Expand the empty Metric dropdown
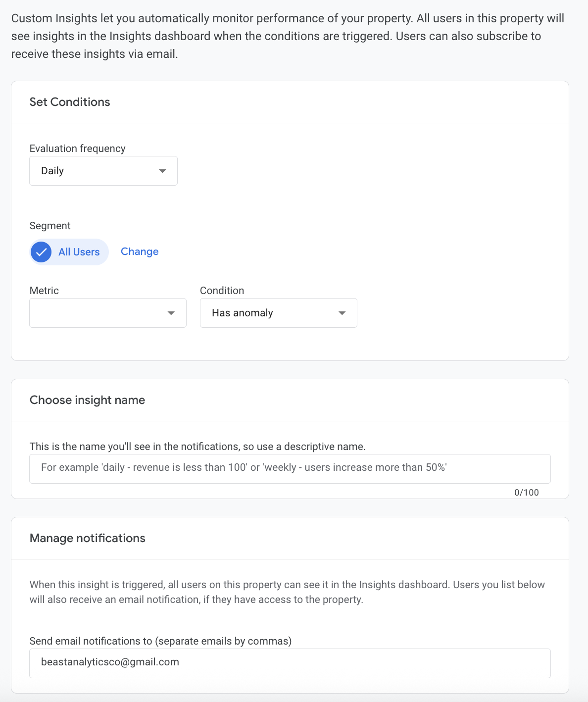588x702 pixels. point(107,313)
